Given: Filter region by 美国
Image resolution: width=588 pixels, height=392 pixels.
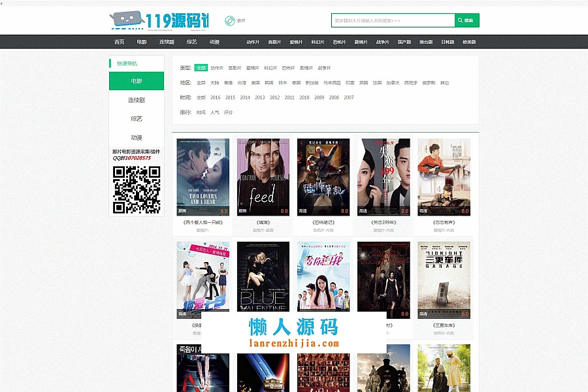Looking at the screenshot, I should tap(255, 83).
